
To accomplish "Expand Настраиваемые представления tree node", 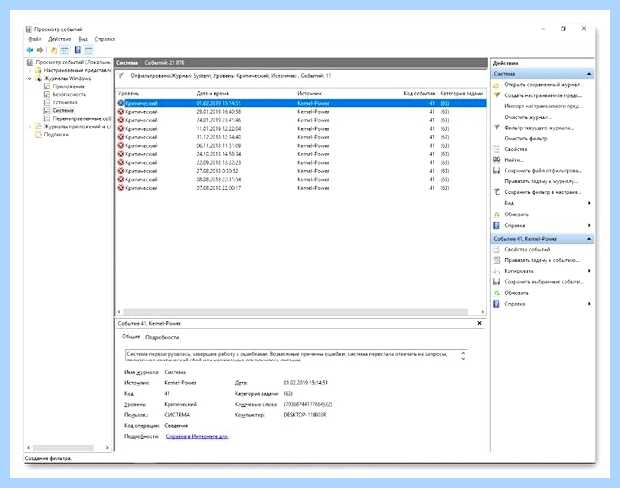I will click(x=30, y=70).
